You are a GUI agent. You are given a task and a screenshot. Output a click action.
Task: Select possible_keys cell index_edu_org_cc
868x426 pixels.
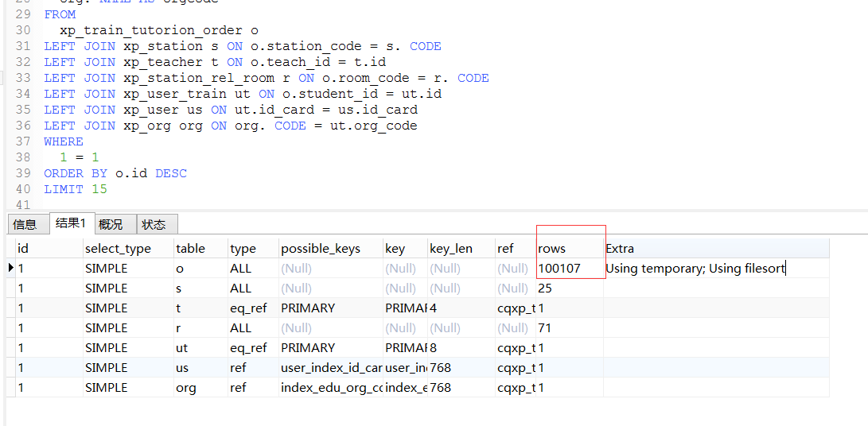coord(330,388)
